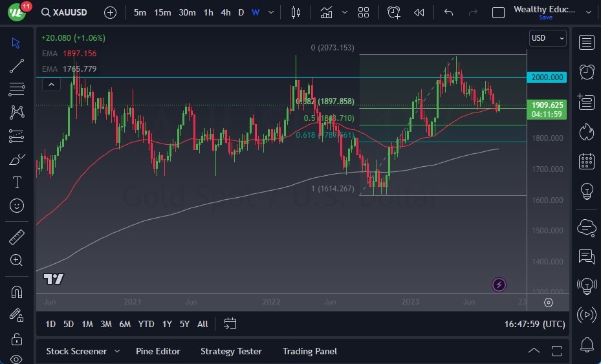
Task: Expand the timeframe interval dropdown
Action: [271, 13]
